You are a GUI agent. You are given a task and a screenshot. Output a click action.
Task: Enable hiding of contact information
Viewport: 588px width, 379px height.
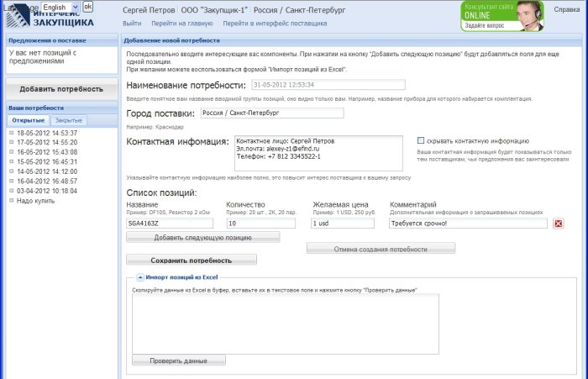pyautogui.click(x=421, y=140)
